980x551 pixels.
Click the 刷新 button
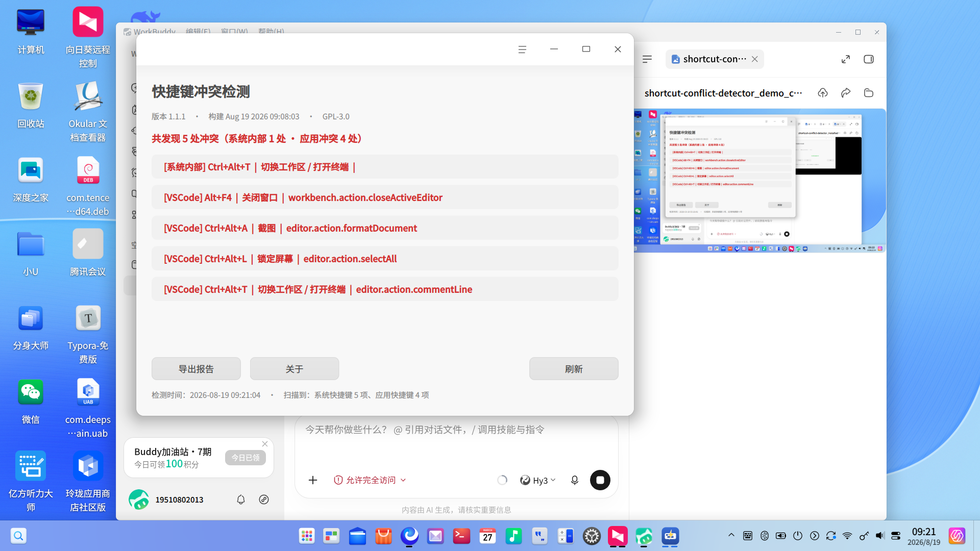pyautogui.click(x=574, y=368)
